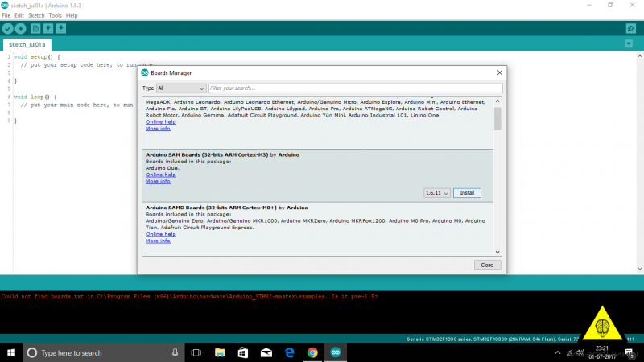Open File Explorer from the taskbar
Screen dimensions: 644x362
pyautogui.click(x=220, y=352)
